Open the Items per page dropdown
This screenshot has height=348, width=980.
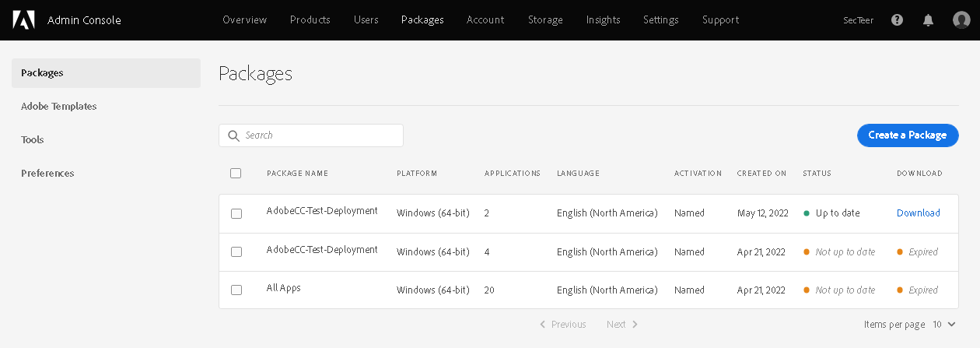(x=944, y=324)
